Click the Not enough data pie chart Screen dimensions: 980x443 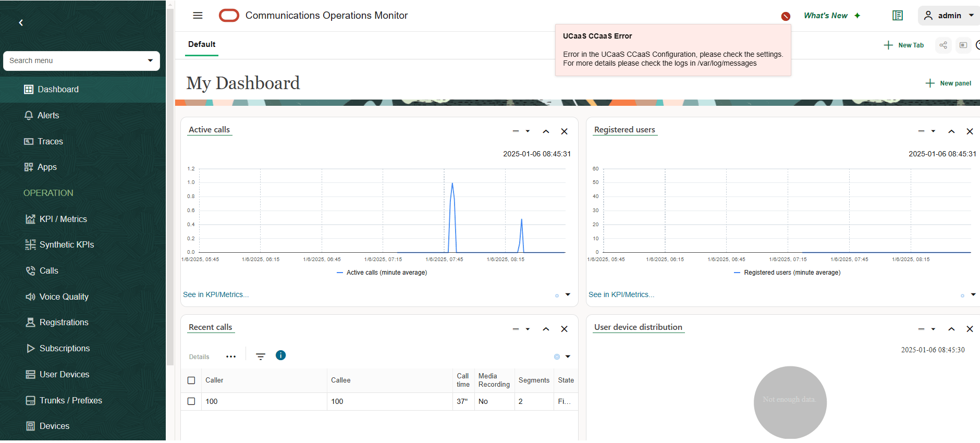(790, 402)
